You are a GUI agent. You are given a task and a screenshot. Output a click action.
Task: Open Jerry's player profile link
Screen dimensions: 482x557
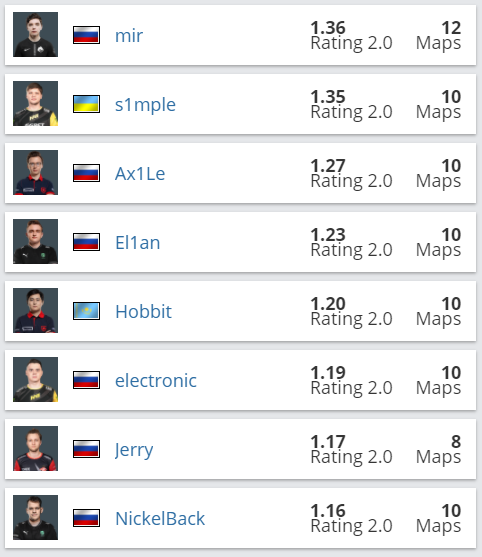[134, 450]
